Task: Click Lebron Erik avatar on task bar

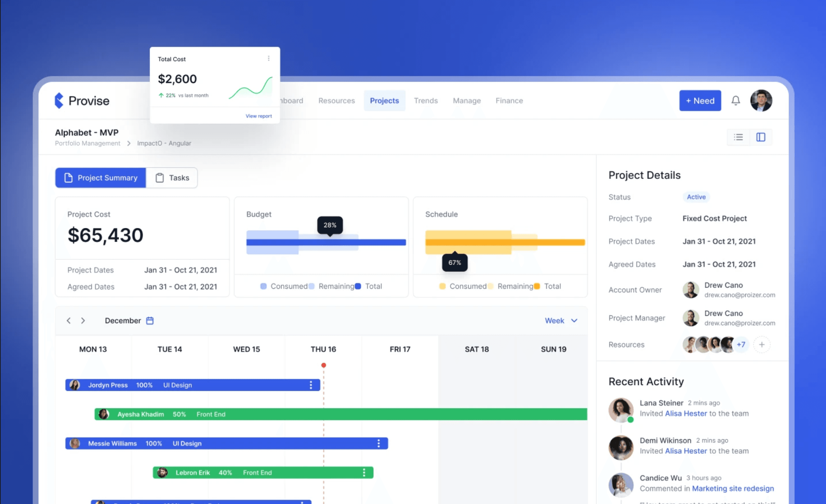Action: [162, 472]
